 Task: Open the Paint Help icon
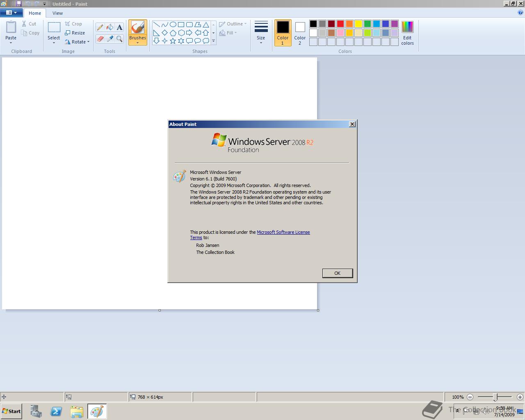pyautogui.click(x=520, y=12)
